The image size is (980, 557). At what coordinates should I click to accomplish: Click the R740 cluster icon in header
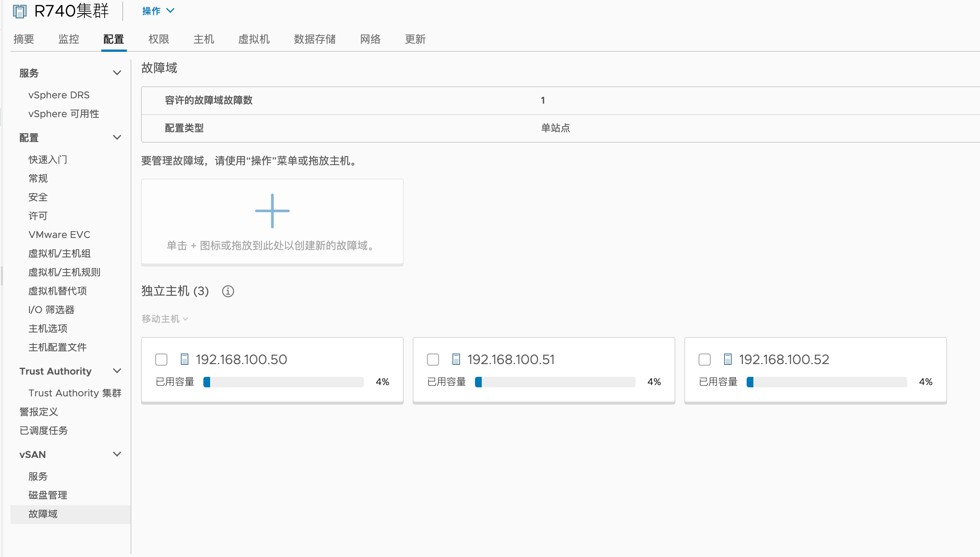coord(20,11)
